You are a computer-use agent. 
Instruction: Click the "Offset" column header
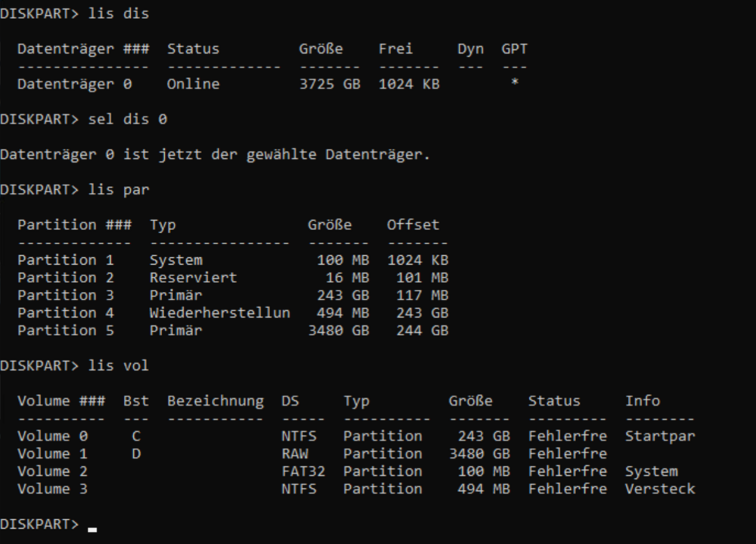(x=413, y=225)
